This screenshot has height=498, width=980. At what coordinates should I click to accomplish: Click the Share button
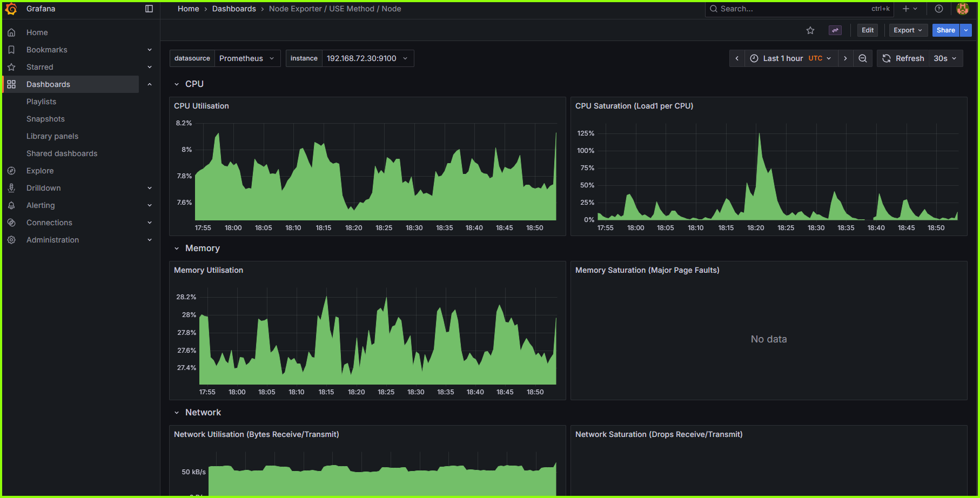point(945,30)
